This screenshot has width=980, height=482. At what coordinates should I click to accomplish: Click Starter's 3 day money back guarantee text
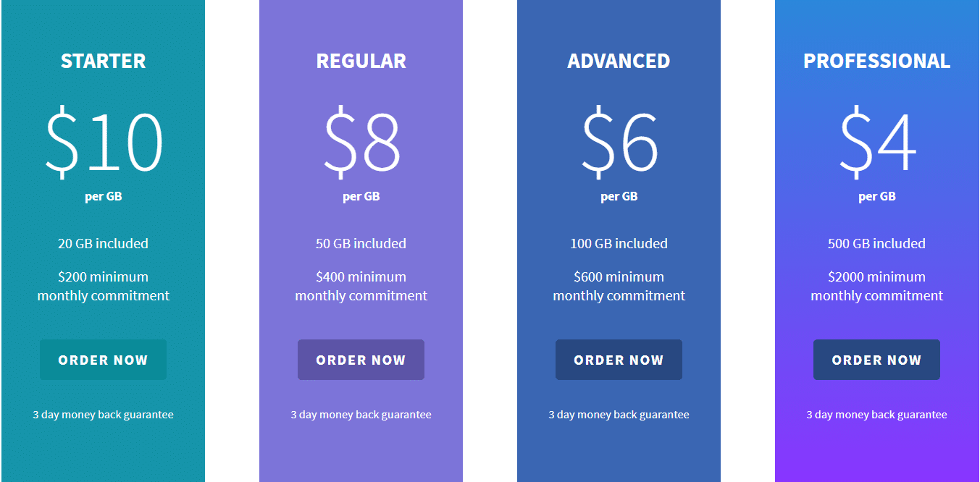click(x=103, y=414)
